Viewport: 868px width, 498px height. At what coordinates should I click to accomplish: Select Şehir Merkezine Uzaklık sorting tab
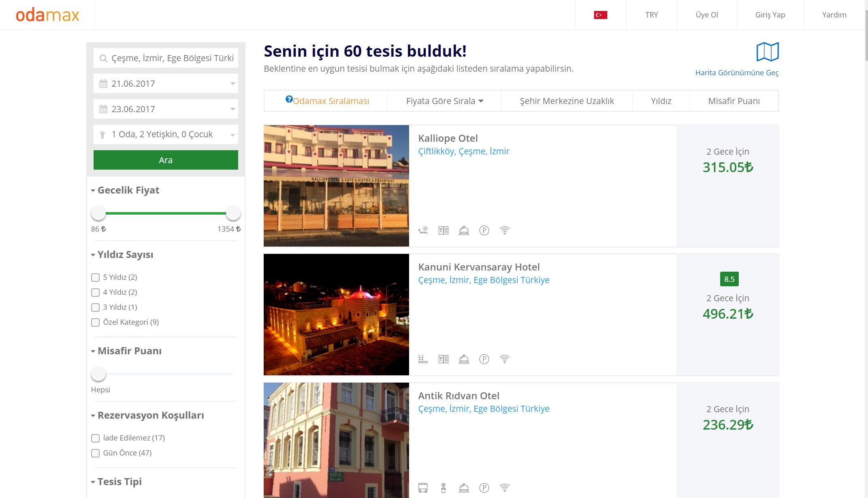[567, 101]
